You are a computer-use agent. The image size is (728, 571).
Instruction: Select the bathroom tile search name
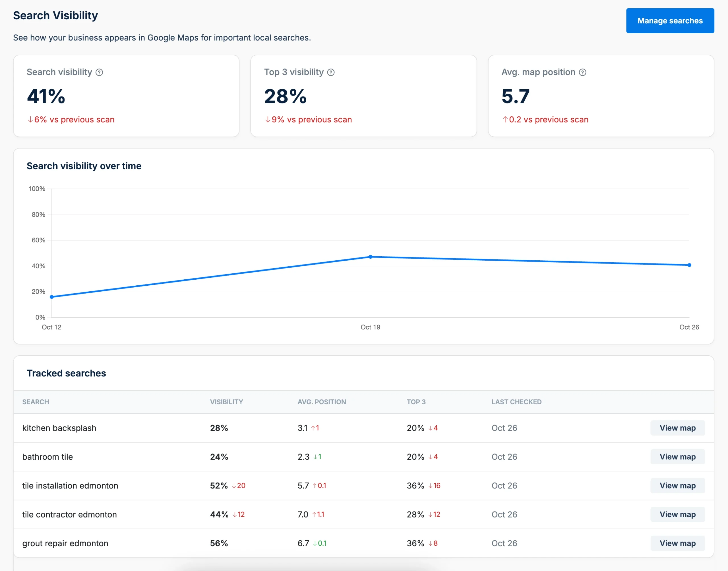(47, 457)
